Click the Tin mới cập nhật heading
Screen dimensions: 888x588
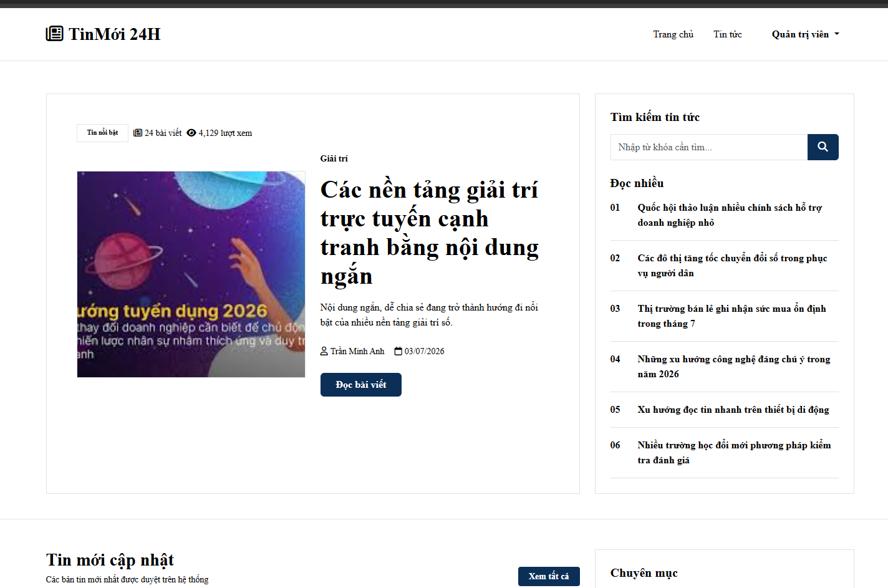[x=110, y=560]
